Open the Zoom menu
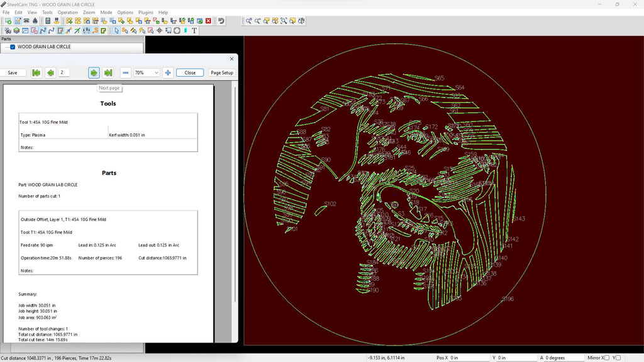The width and height of the screenshot is (644, 362). click(x=89, y=13)
